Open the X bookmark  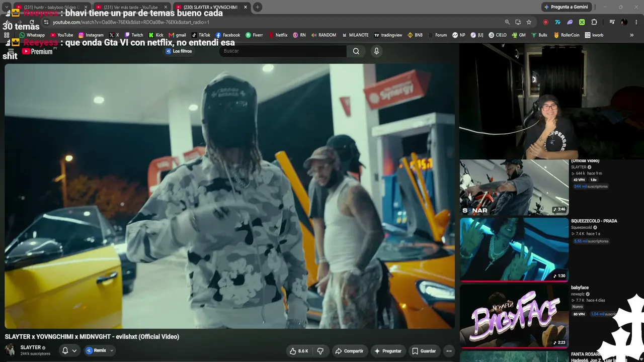point(114,35)
